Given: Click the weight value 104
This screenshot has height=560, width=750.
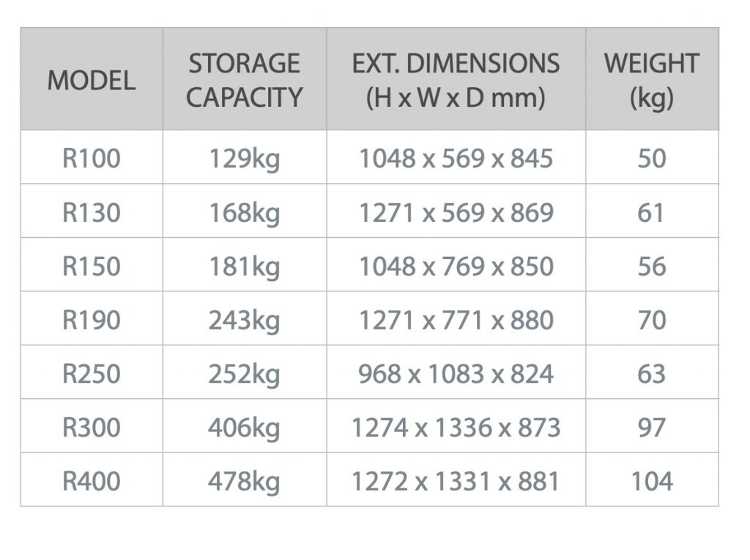Looking at the screenshot, I should [651, 481].
